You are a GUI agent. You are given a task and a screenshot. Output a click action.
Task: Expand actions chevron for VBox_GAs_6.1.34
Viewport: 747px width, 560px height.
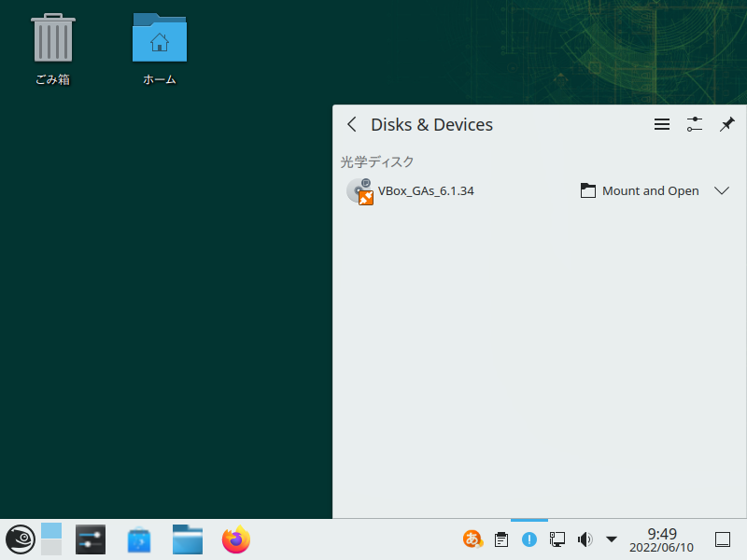[x=722, y=191]
